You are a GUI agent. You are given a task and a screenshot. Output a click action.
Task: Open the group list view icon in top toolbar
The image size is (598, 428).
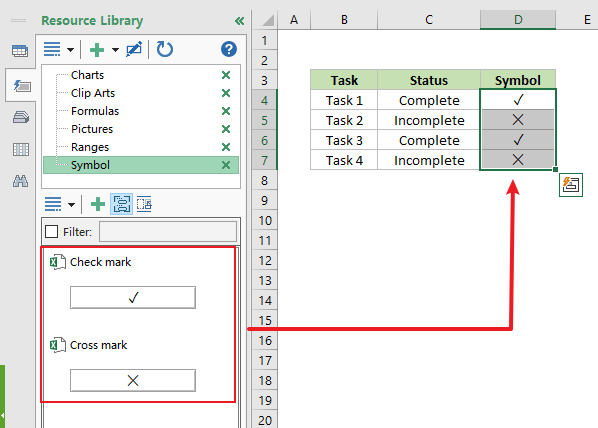pos(52,49)
